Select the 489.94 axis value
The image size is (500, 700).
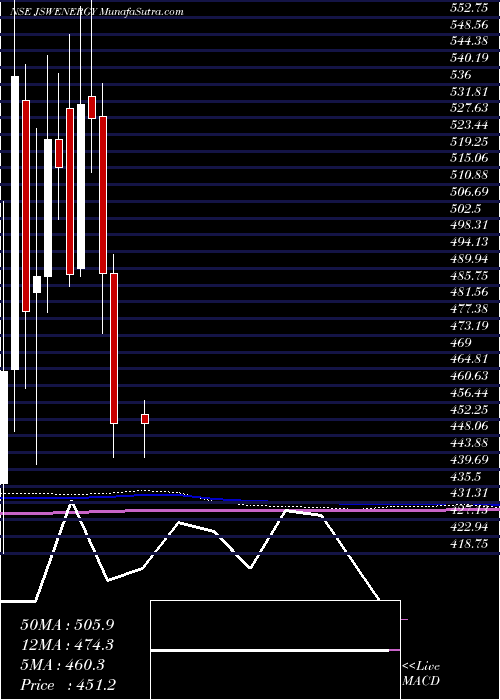pyautogui.click(x=471, y=258)
